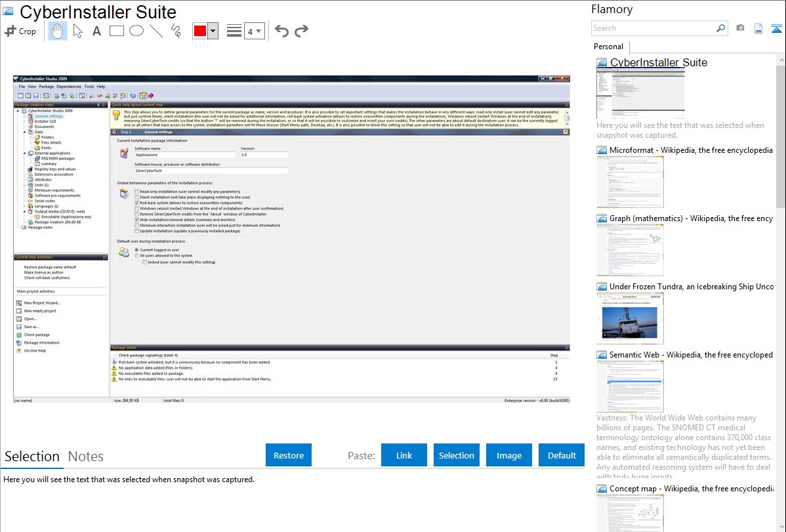
Task: Click the search magnifier icon
Action: (x=720, y=28)
